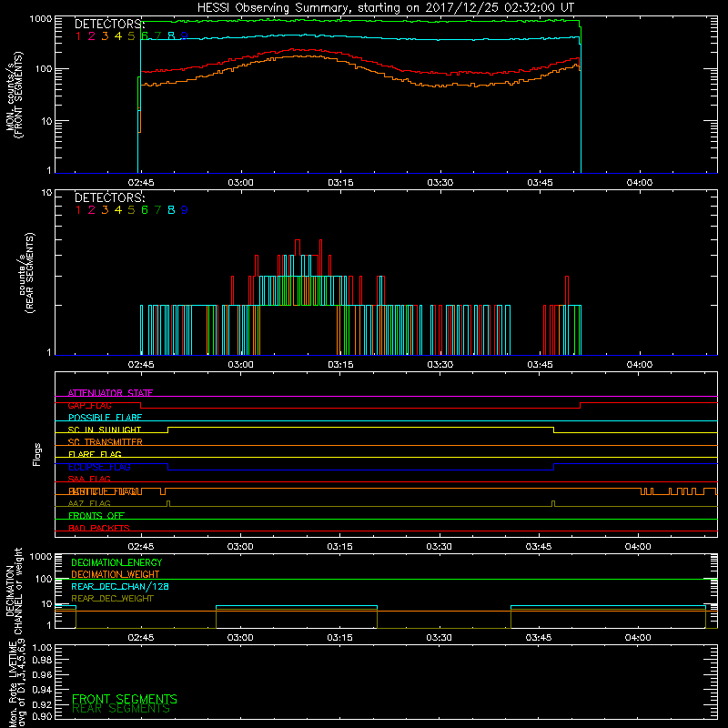Click the FRONTS_OFF flag label

(x=96, y=516)
